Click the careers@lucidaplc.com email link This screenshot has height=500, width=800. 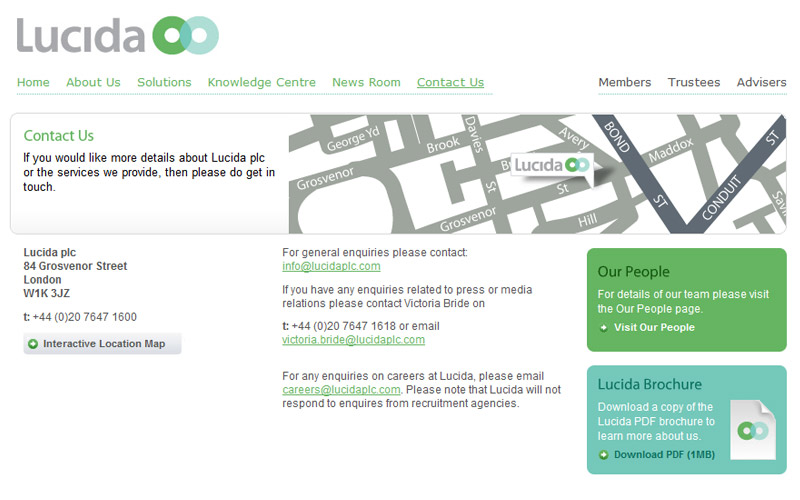tap(341, 390)
